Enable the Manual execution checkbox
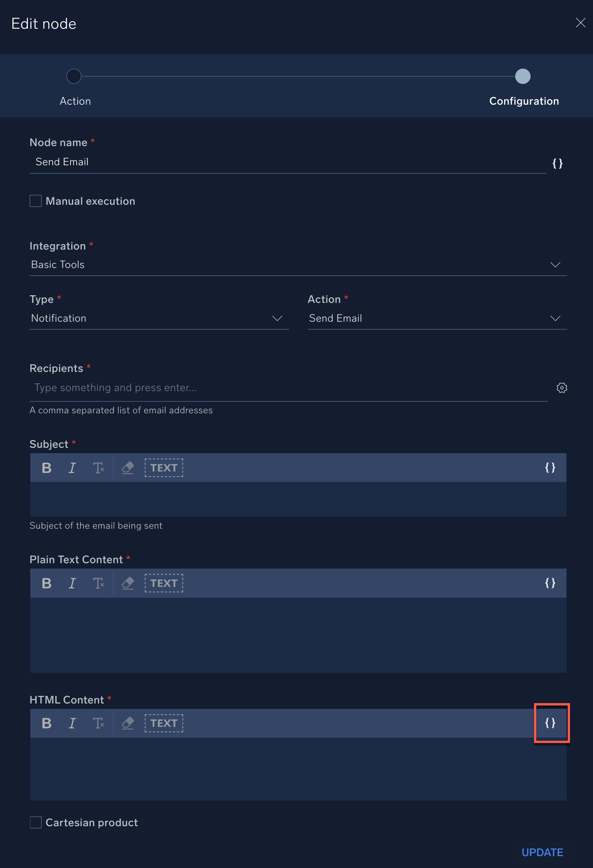This screenshot has width=593, height=868. pos(36,201)
